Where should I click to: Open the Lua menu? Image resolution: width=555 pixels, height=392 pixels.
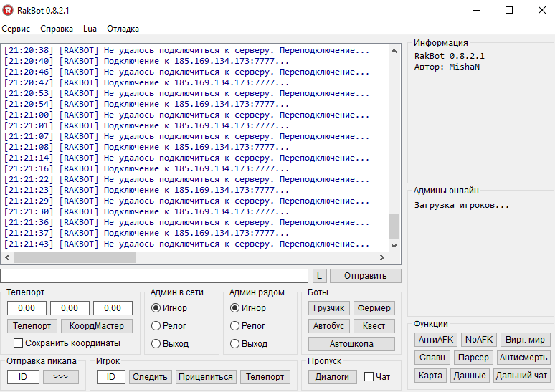pyautogui.click(x=90, y=29)
